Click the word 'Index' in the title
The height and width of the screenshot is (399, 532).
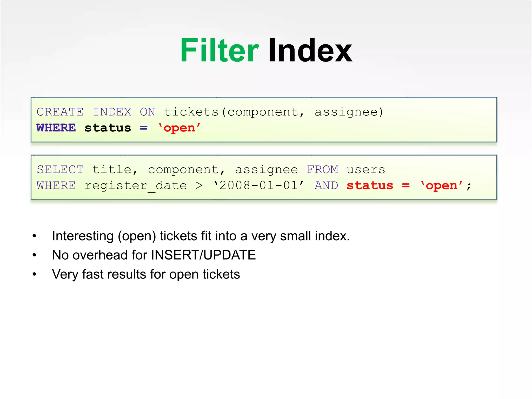click(310, 50)
